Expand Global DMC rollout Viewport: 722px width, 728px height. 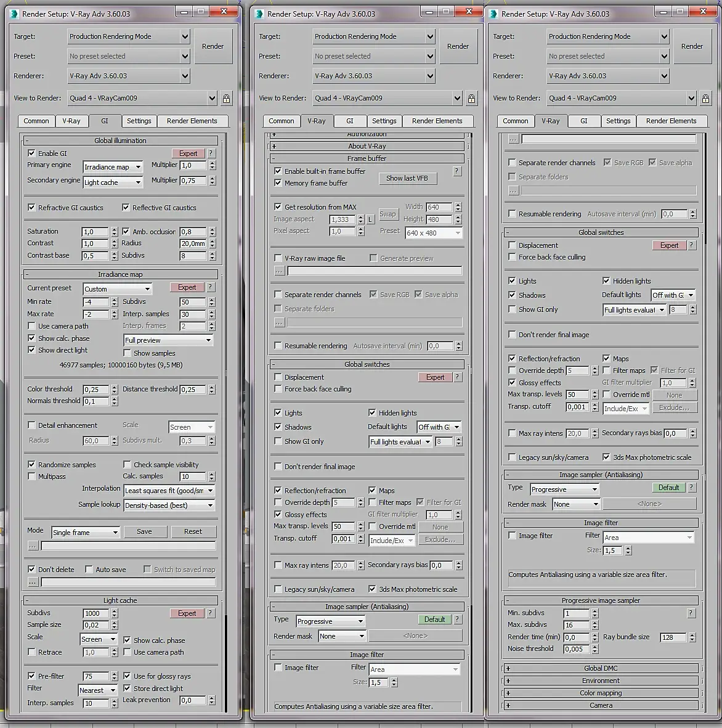click(x=601, y=668)
